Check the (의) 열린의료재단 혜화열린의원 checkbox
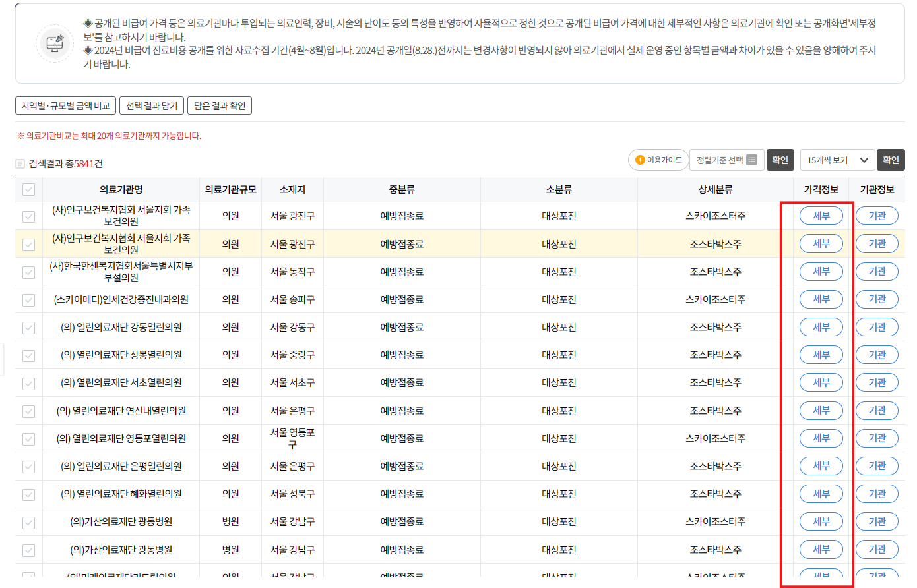The height and width of the screenshot is (588, 917). [28, 494]
